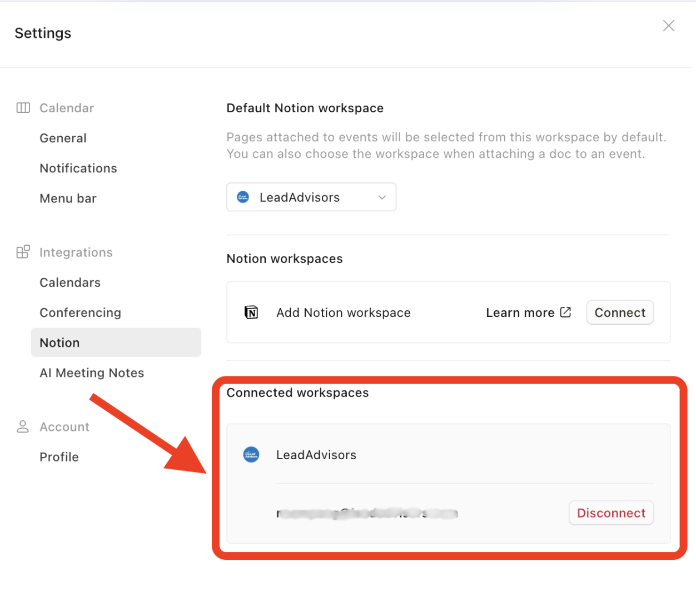The width and height of the screenshot is (696, 616).
Task: Click the Add Notion workspace label
Action: pos(344,312)
